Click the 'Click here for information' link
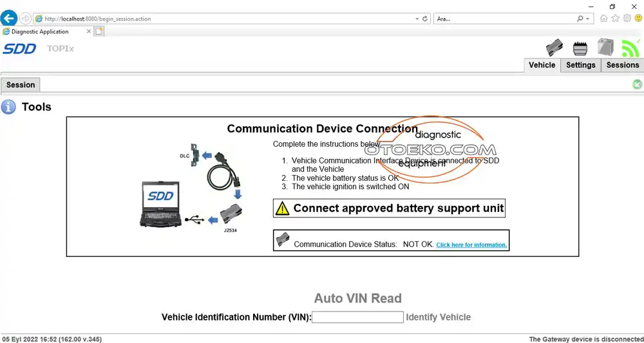This screenshot has height=343, width=644. (471, 245)
